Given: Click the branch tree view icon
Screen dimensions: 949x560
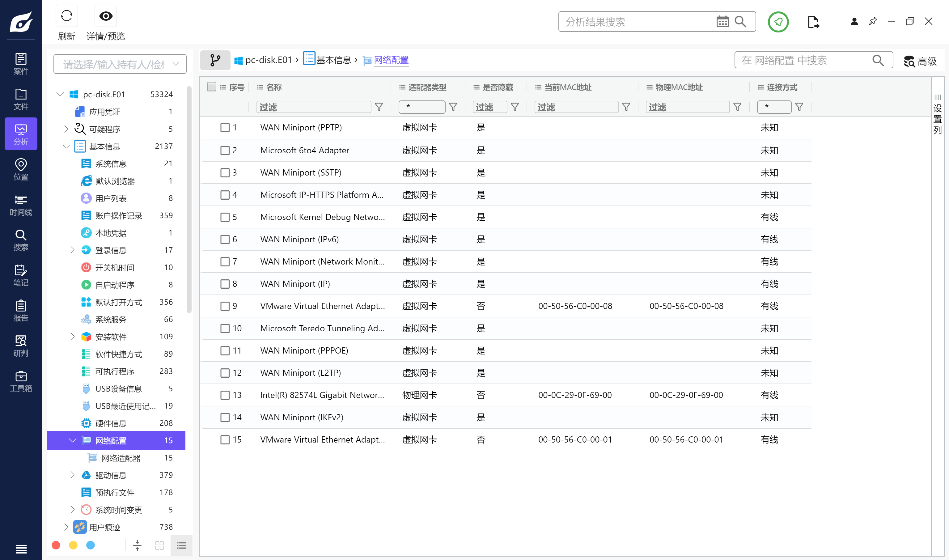Looking at the screenshot, I should coord(215,60).
